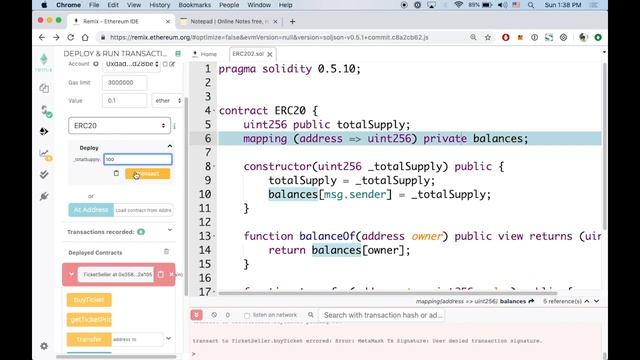The width and height of the screenshot is (640, 360).
Task: Switch to the Notepad browser tab
Action: 229,21
